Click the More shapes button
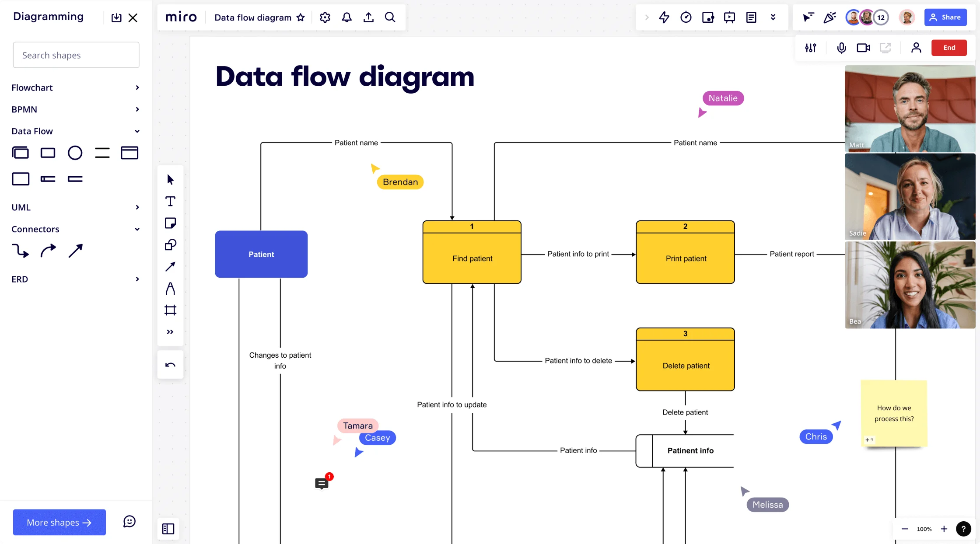Image resolution: width=980 pixels, height=544 pixels. coord(59,522)
